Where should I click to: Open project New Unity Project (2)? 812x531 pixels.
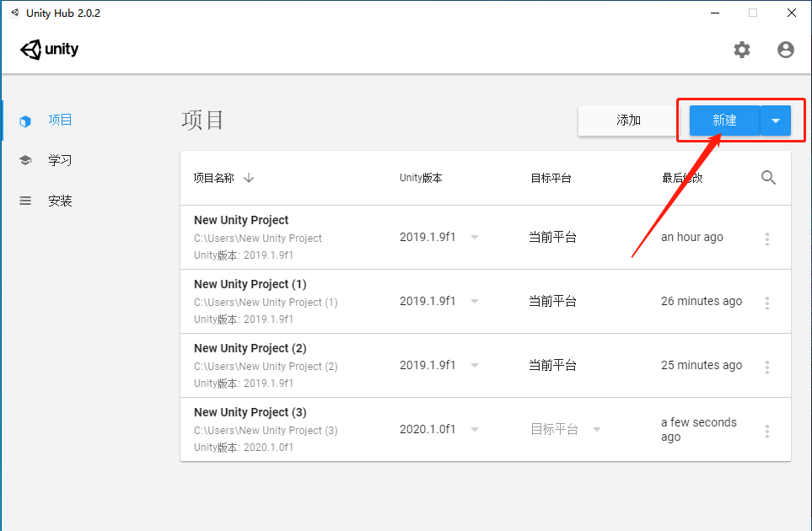coord(250,348)
